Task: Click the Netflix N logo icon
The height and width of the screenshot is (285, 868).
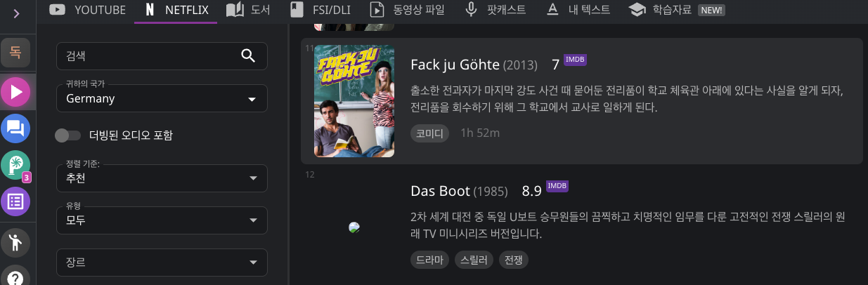Action: (150, 10)
